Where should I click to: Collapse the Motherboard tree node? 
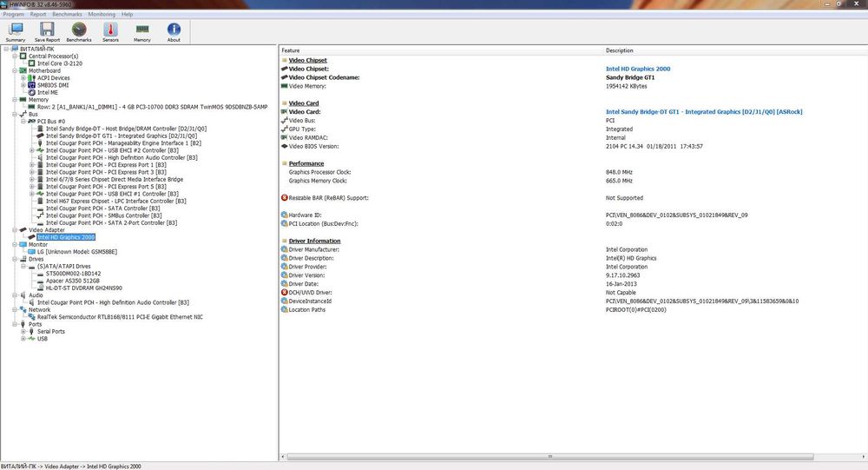(15, 70)
